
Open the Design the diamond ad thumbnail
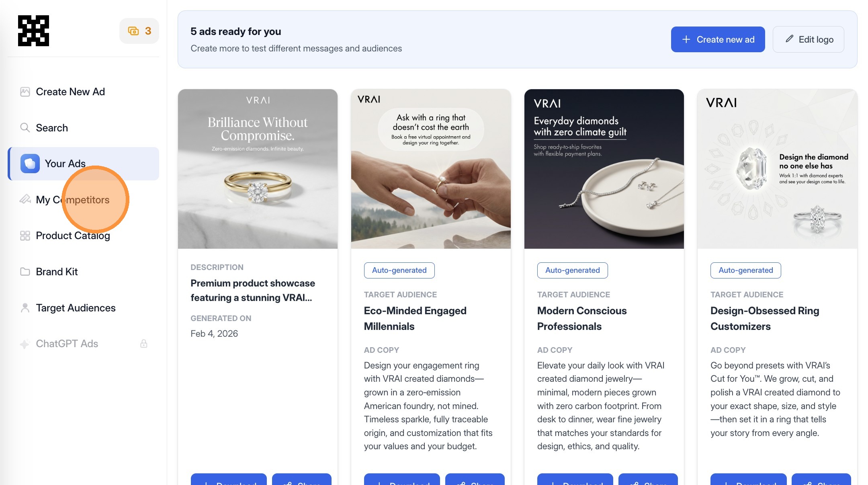point(777,169)
